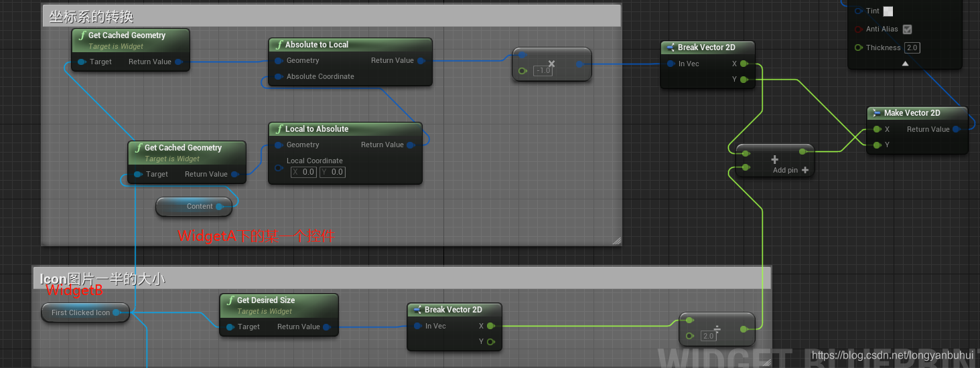Click the Tint input pin
This screenshot has width=980, height=368.
[859, 11]
